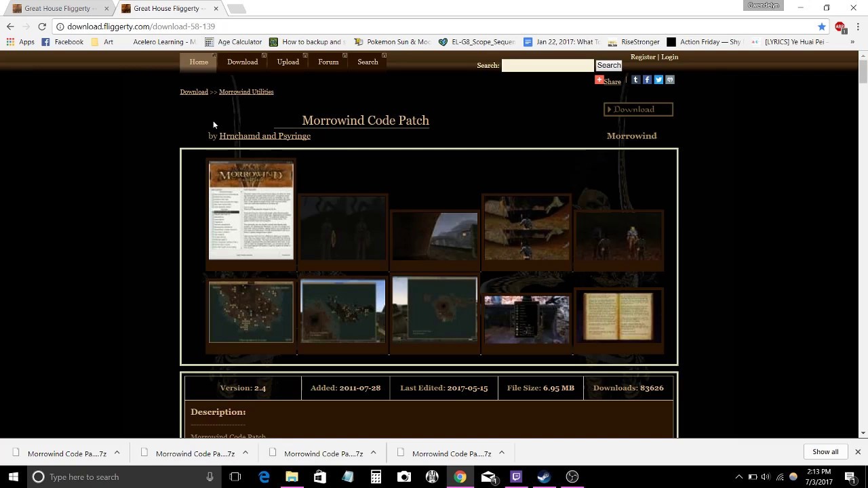
Task: Open the Forum menu item
Action: (x=328, y=62)
